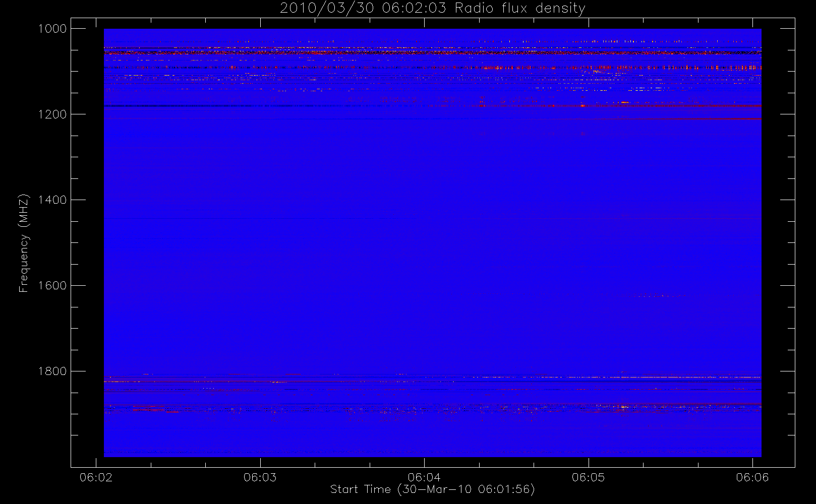Click the 1600 frequency tick label
The width and height of the screenshot is (816, 504).
(52, 286)
